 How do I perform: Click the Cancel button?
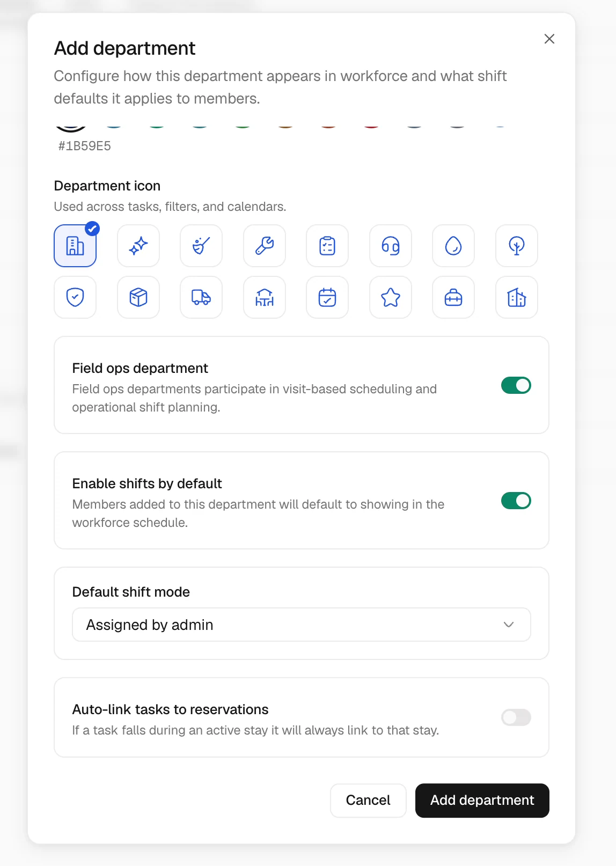(368, 801)
